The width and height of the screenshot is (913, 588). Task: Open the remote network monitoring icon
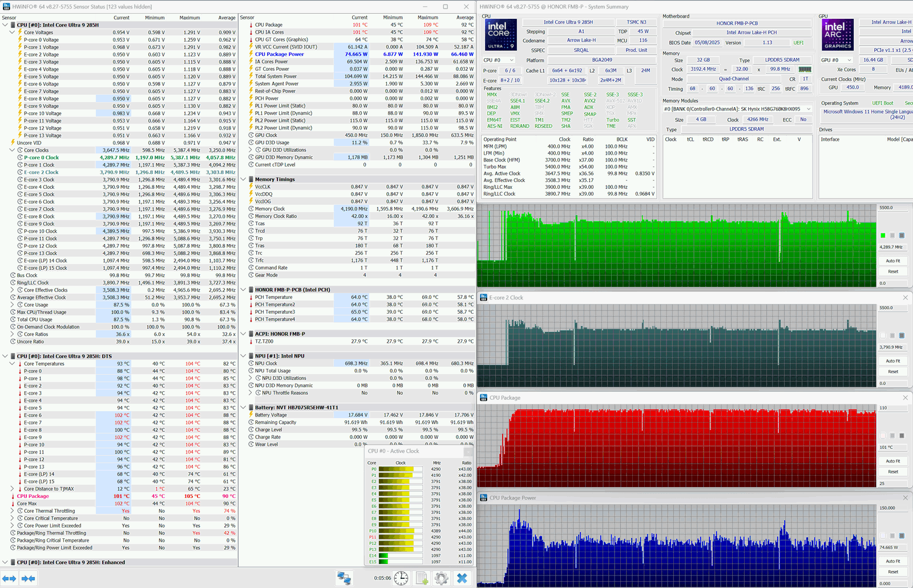tap(344, 578)
